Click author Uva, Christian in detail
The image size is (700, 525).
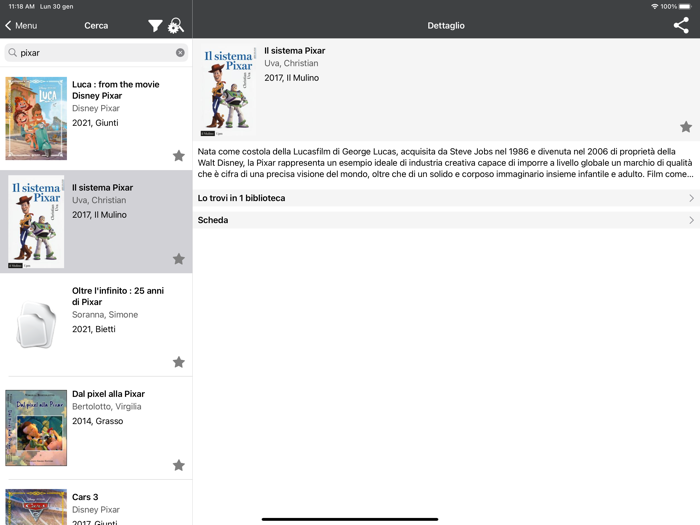point(291,63)
